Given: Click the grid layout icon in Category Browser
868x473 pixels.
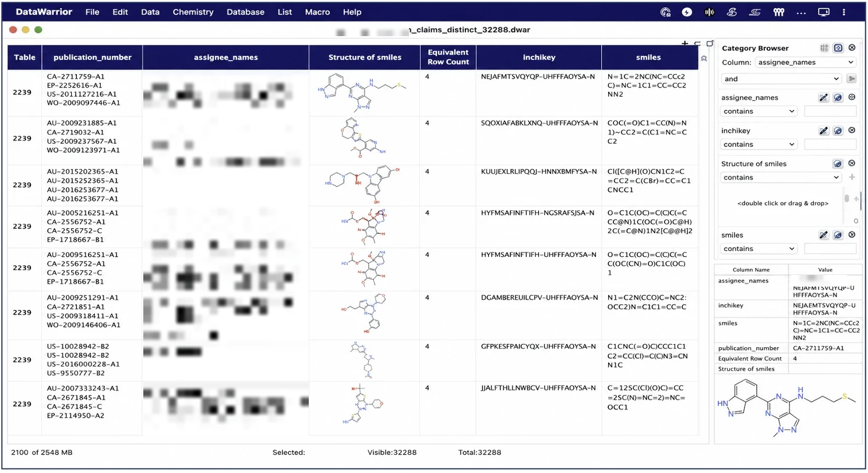Looking at the screenshot, I should 824,48.
